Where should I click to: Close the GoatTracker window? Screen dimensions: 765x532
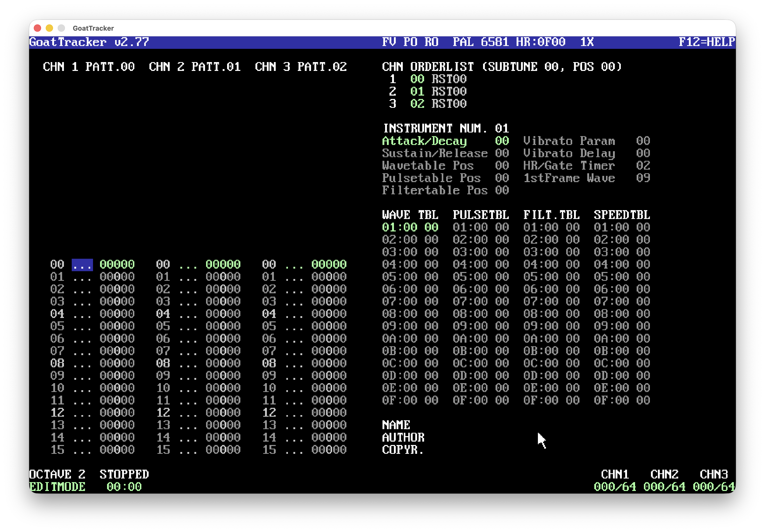coord(38,28)
